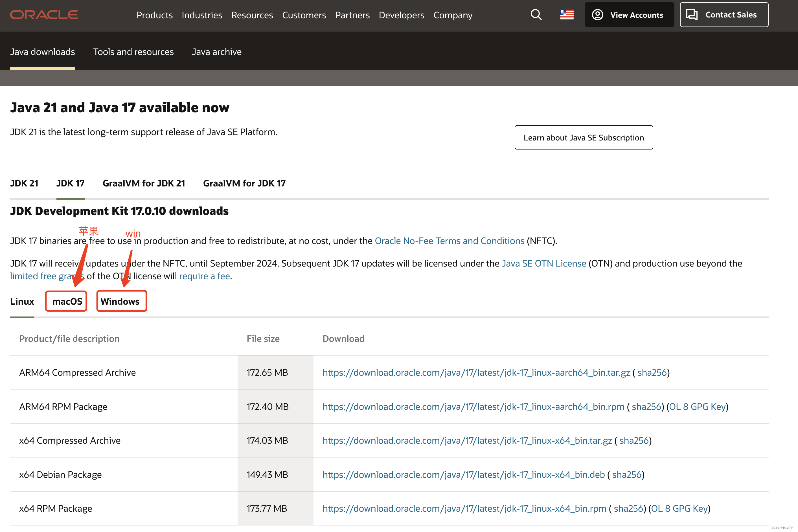Open the Partners menu
This screenshot has height=532, width=798.
352,15
